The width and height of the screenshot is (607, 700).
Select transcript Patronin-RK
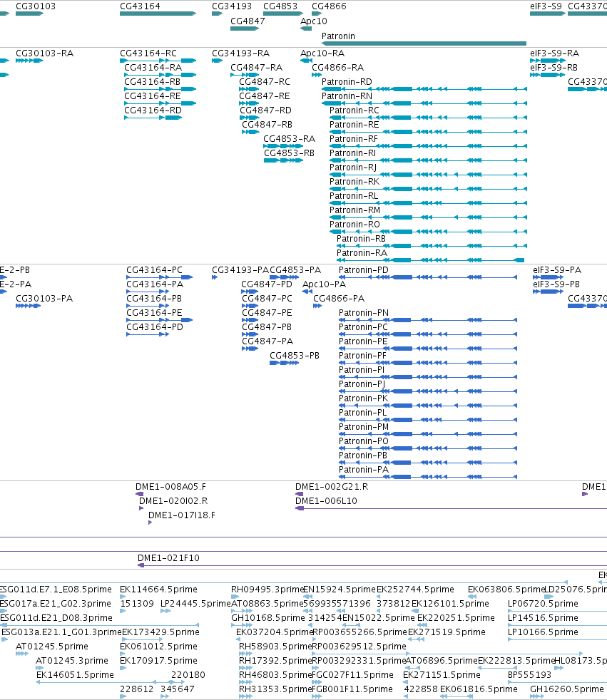(x=354, y=182)
